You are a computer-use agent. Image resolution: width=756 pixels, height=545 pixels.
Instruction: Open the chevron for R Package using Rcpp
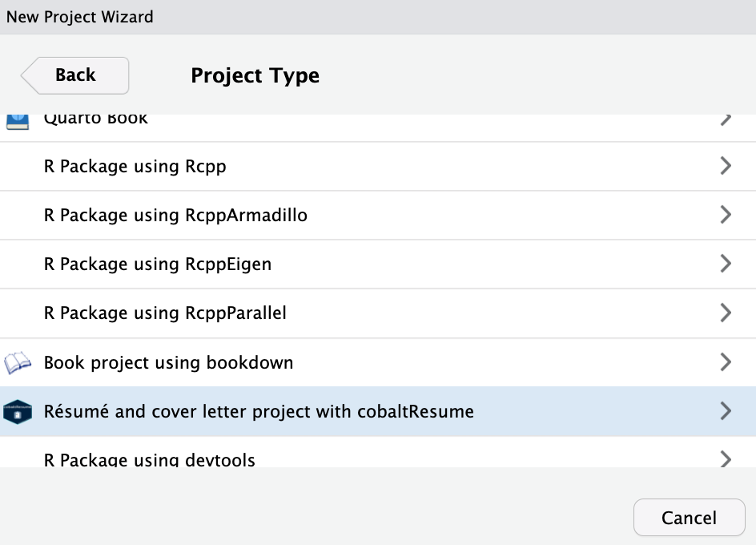pyautogui.click(x=726, y=166)
